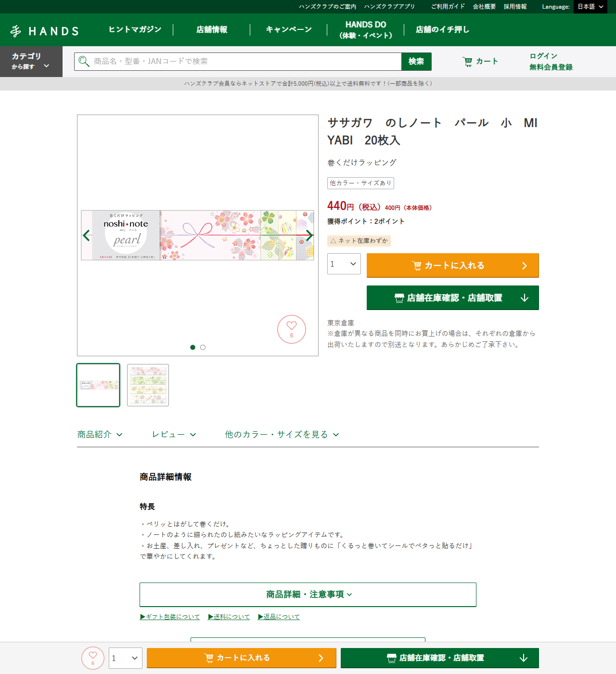Open キャンペーン menu
616x674 pixels.
pos(289,29)
